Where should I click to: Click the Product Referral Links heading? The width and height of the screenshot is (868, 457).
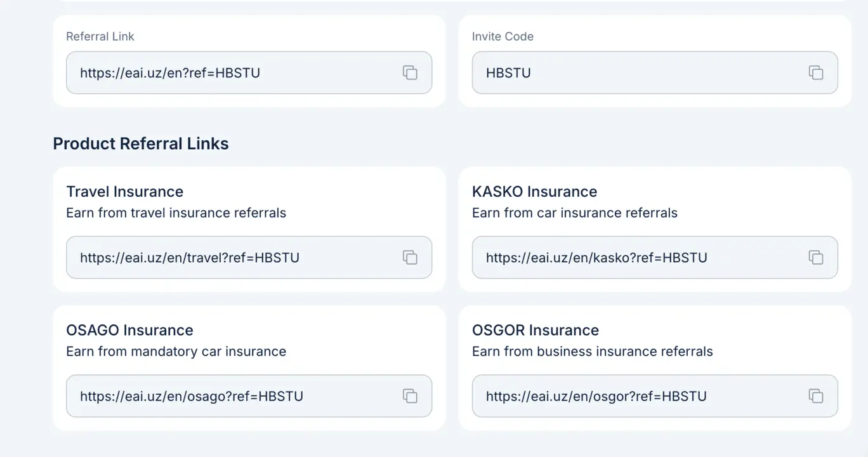pos(141,143)
